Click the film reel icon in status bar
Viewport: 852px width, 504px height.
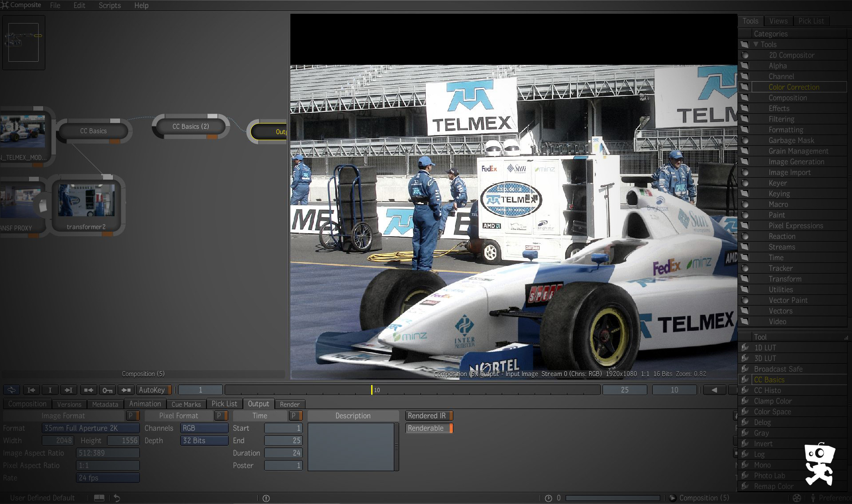(797, 498)
